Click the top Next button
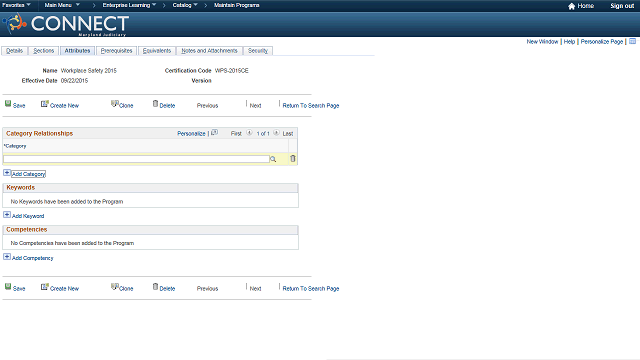Viewport: 640px width, 360px height. coord(256,105)
